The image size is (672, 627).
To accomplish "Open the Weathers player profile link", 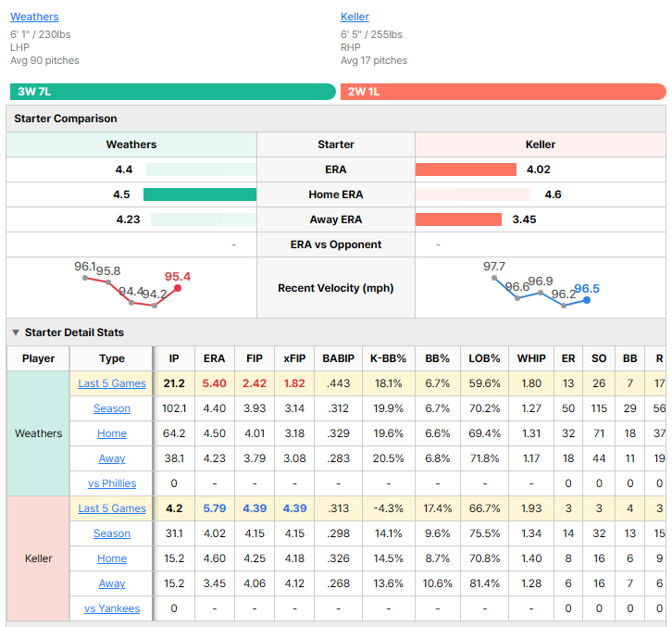I will (x=34, y=17).
